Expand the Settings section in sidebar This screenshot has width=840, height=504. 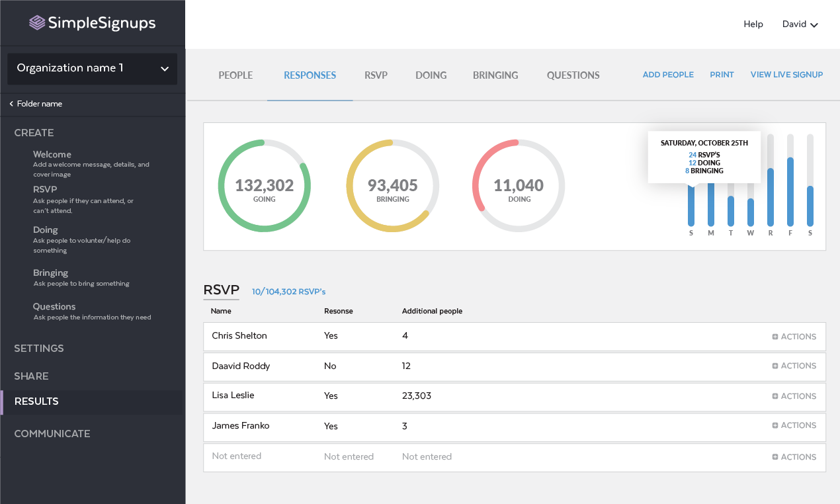[39, 349]
